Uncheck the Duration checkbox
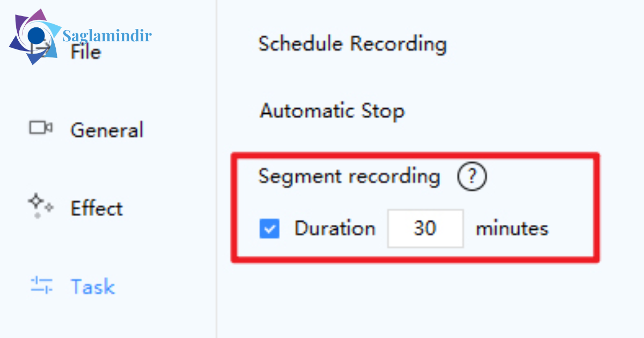Image resolution: width=644 pixels, height=338 pixels. [269, 229]
